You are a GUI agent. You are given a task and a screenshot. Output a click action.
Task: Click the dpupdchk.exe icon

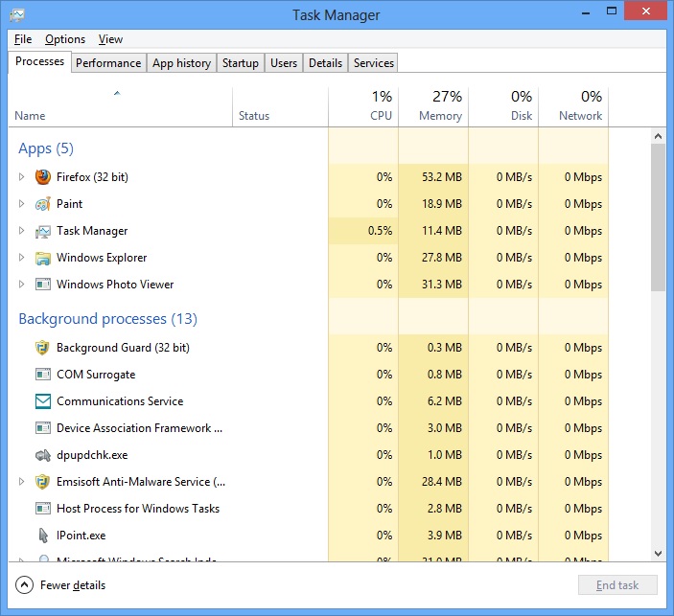tap(42, 455)
